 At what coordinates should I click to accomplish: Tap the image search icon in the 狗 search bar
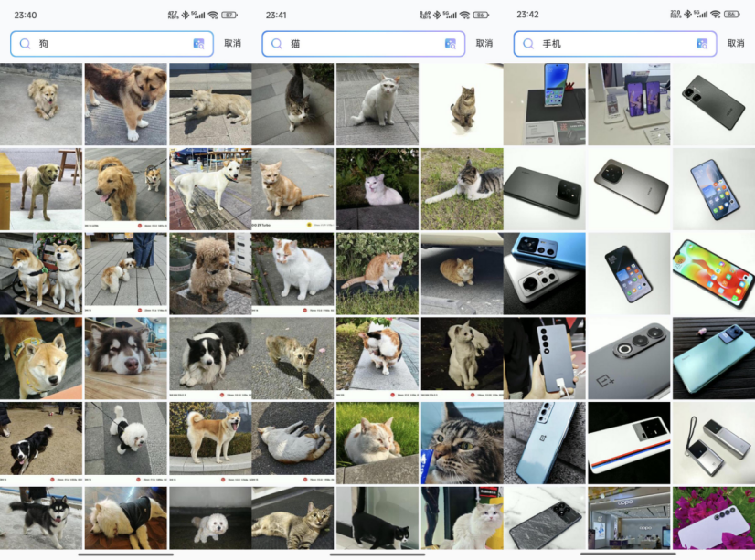tap(198, 44)
